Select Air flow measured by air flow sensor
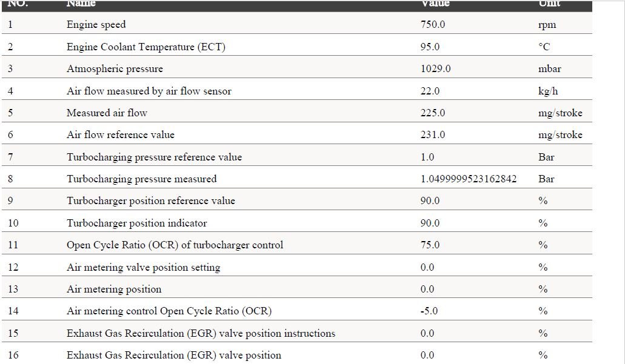This screenshot has width=625, height=364. tap(297, 91)
